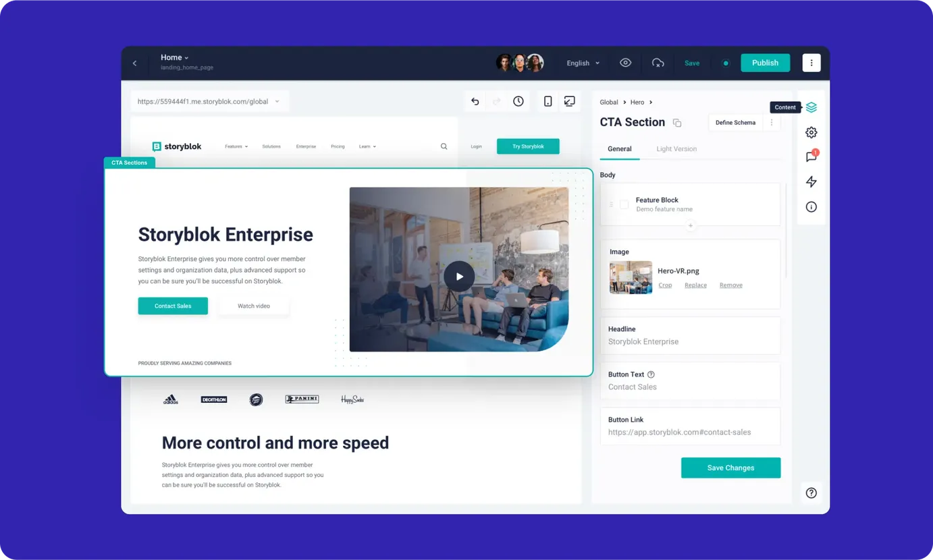Click the adidas logo

tap(171, 399)
